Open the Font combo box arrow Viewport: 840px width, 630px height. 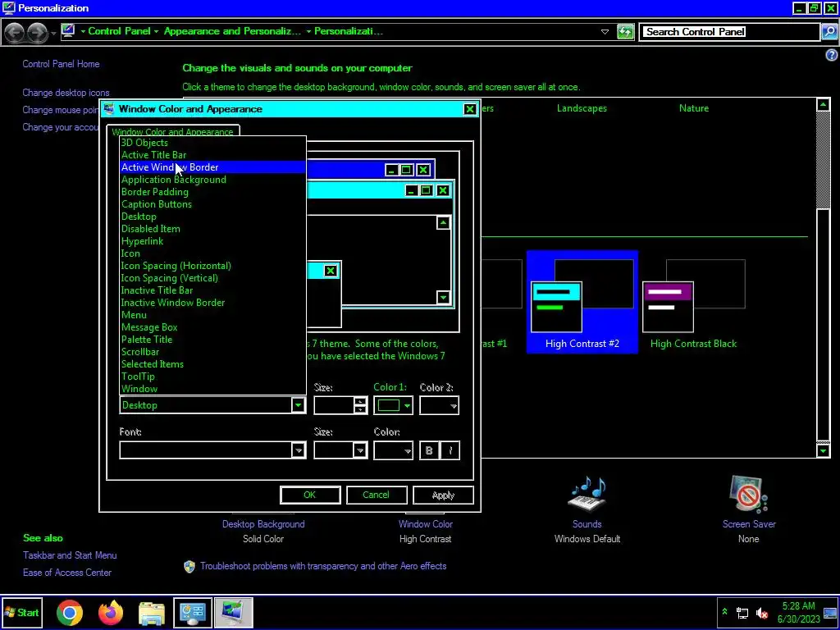[x=299, y=450]
